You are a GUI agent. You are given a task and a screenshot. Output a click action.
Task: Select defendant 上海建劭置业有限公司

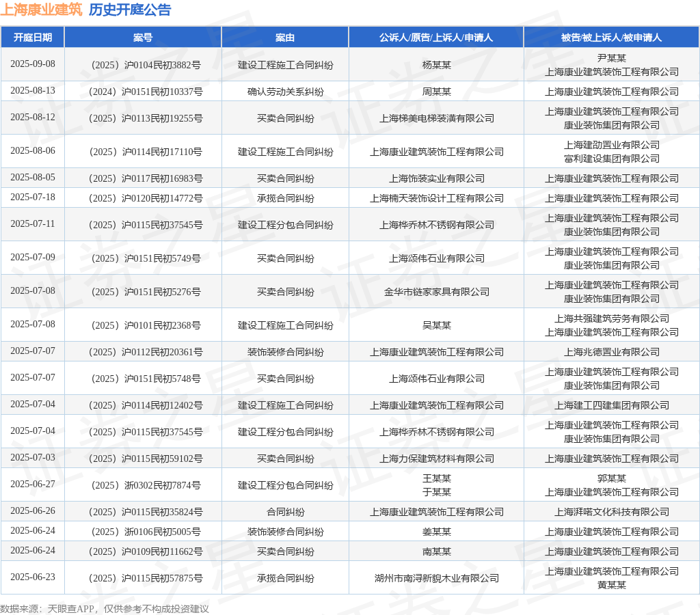pyautogui.click(x=612, y=145)
